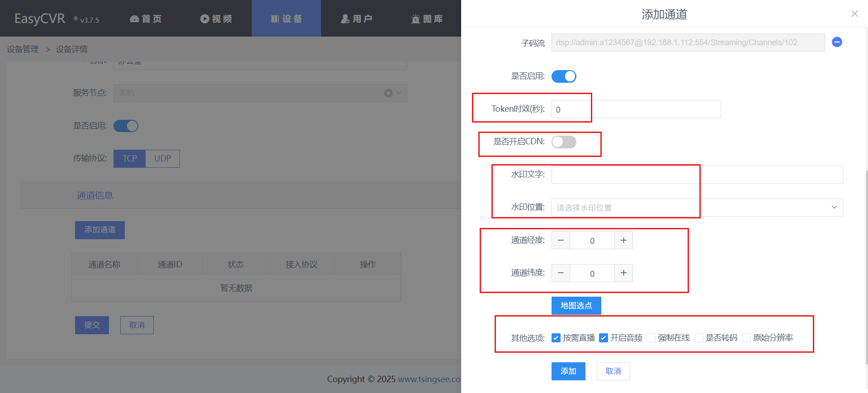Check 强制在线 option
This screenshot has width=868, height=393.
[651, 338]
